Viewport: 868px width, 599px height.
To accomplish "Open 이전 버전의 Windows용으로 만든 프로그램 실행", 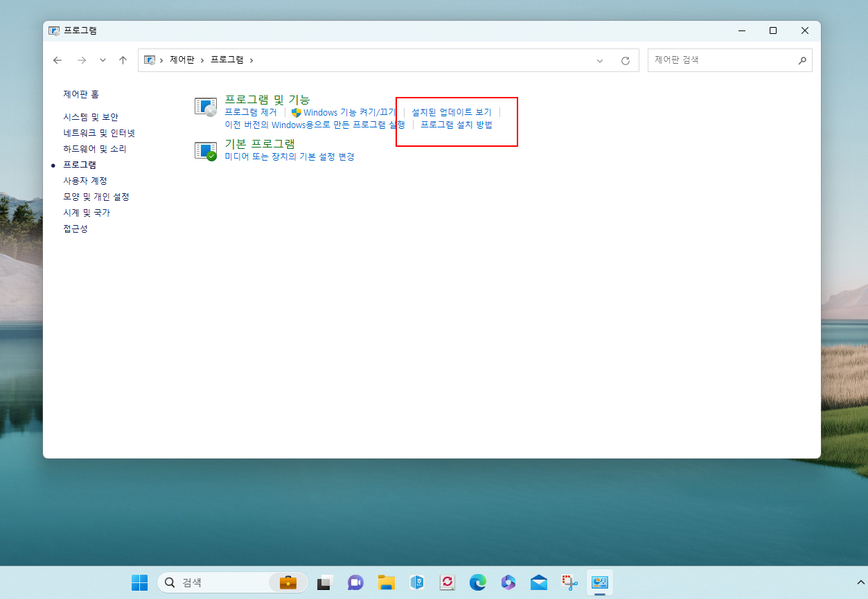I will [315, 125].
